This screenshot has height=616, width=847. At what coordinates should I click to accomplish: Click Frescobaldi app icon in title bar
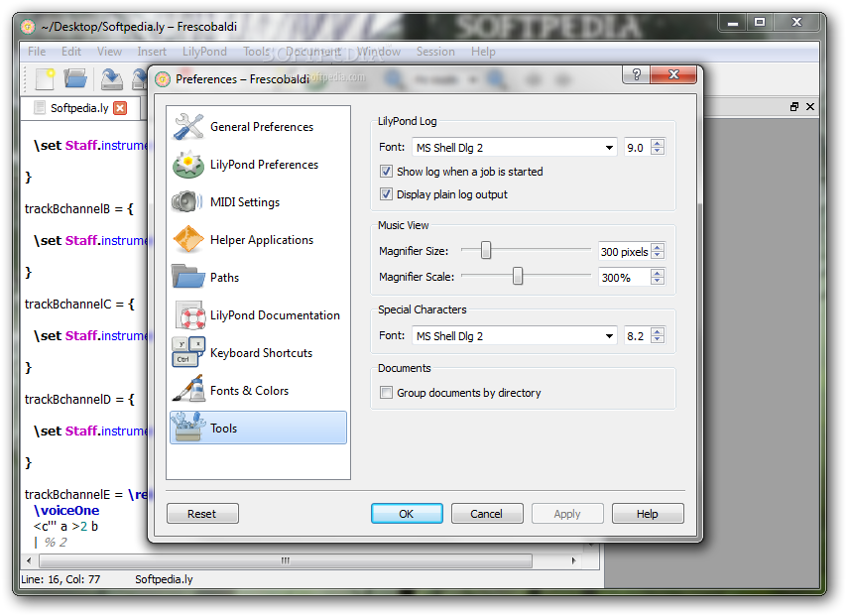(x=28, y=26)
